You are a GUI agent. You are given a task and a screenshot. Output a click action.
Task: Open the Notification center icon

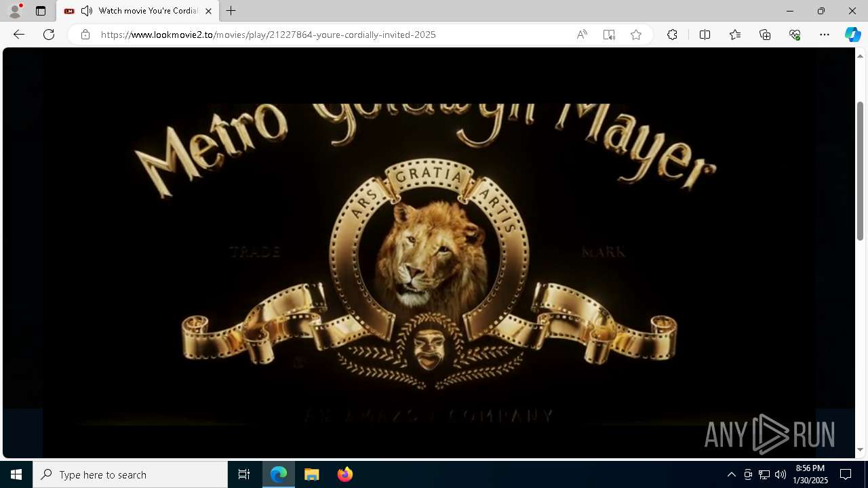click(x=846, y=474)
